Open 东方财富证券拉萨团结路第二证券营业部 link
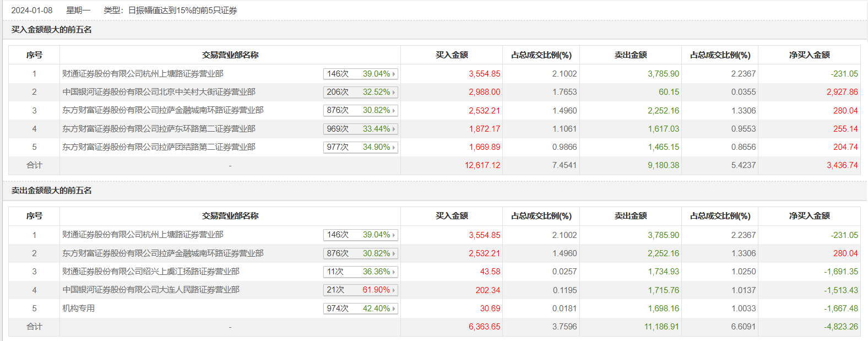Screen dimensions: 868x341 [x=159, y=147]
